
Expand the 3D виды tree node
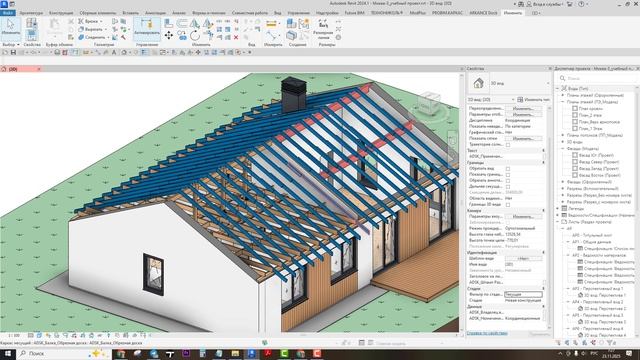(563, 142)
